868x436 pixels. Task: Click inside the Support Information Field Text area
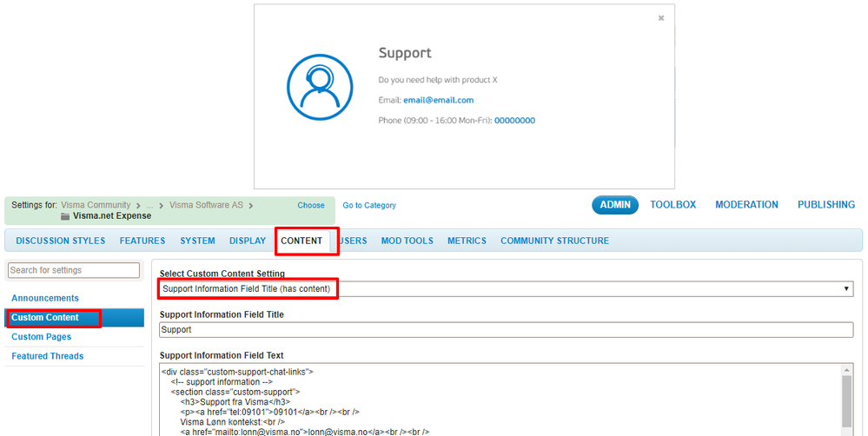[500, 400]
